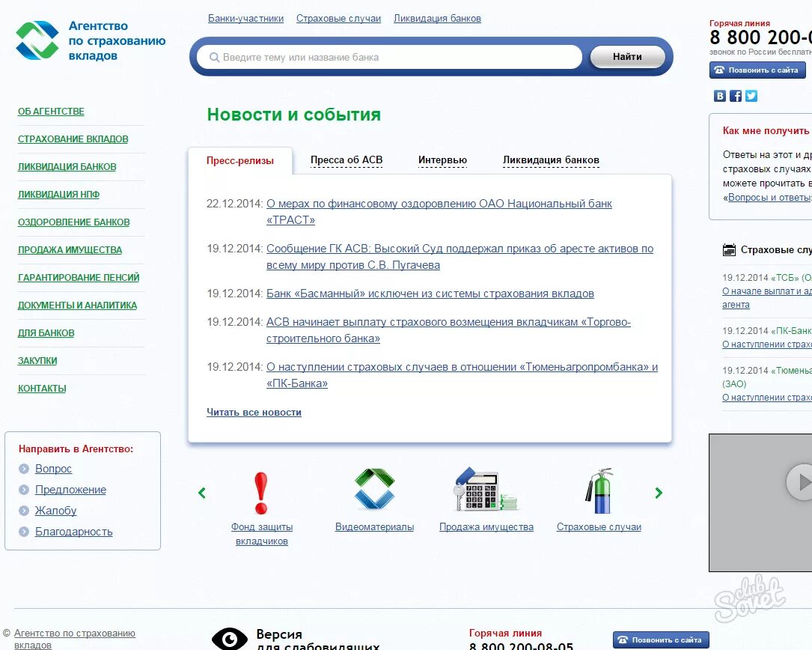The height and width of the screenshot is (650, 812).
Task: Open ПРОДАЖА ИМУЩЕСТВА sidebar menu item
Action: [70, 250]
